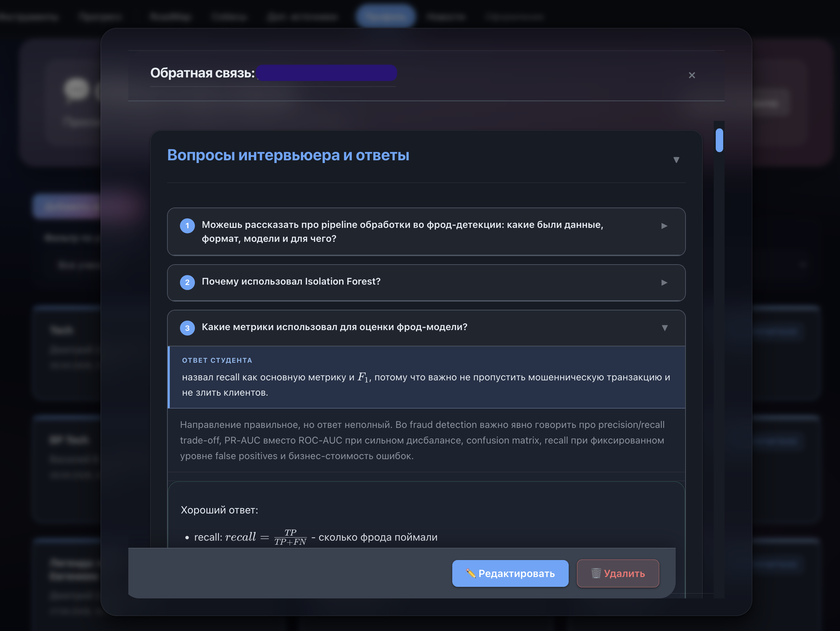Click the pencil icon on the edit button

[x=471, y=573]
